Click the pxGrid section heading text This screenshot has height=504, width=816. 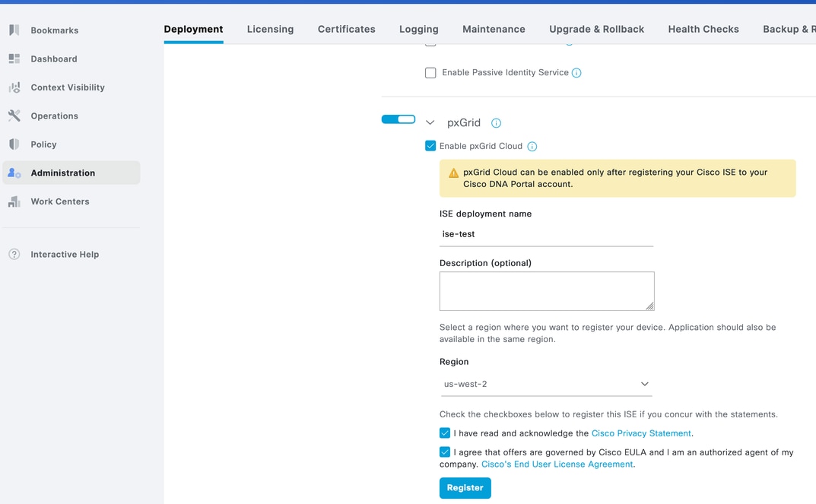click(x=464, y=122)
